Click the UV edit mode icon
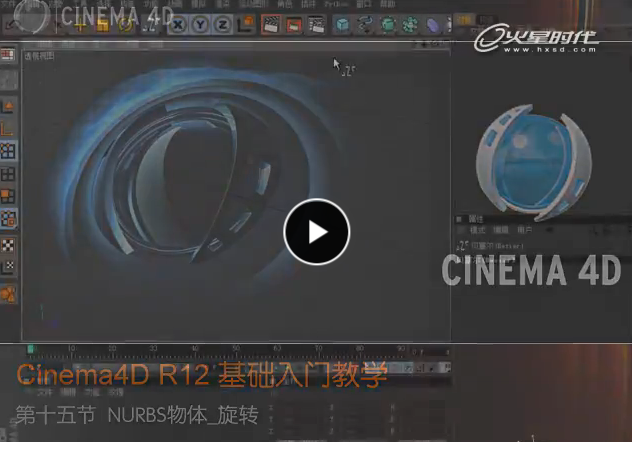632x465 pixels. (x=8, y=219)
